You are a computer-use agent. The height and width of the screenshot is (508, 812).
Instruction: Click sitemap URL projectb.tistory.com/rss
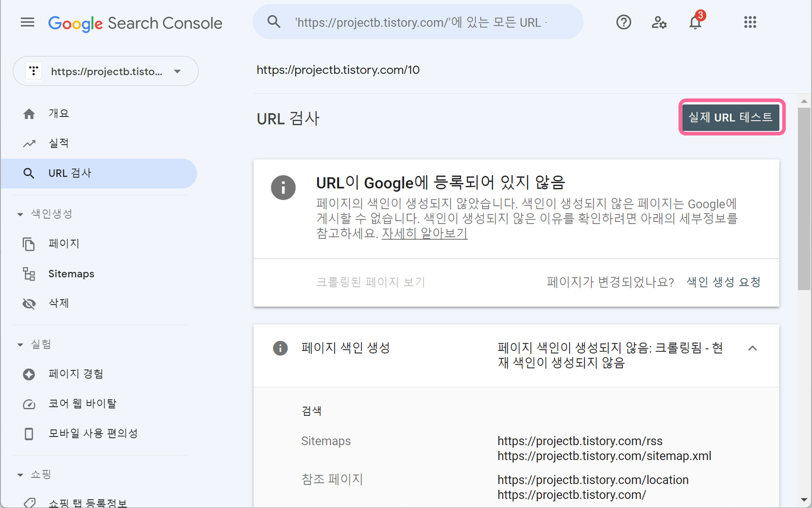pos(580,441)
